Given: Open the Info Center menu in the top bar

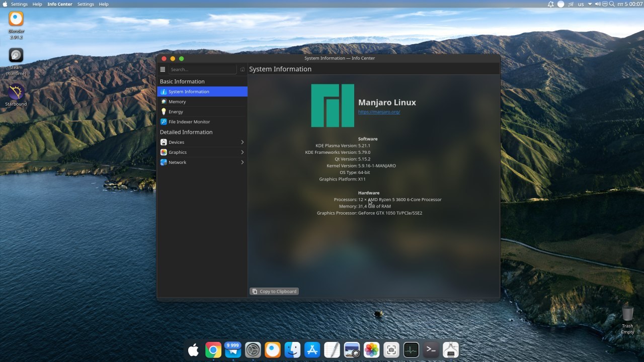Looking at the screenshot, I should coord(60,4).
